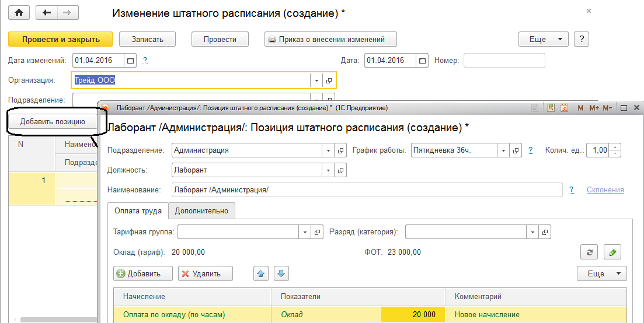Select the Оплата труда tab
Screen dimensions: 644x323
click(138, 210)
